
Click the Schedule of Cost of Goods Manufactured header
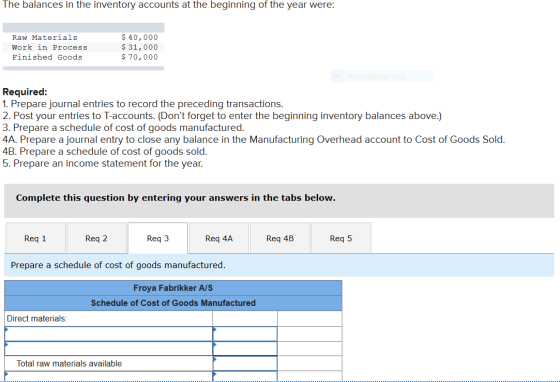[173, 303]
